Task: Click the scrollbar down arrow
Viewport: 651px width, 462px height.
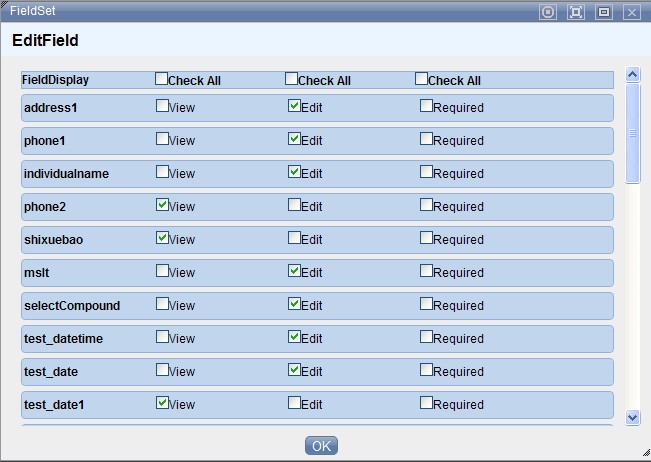Action: point(632,416)
